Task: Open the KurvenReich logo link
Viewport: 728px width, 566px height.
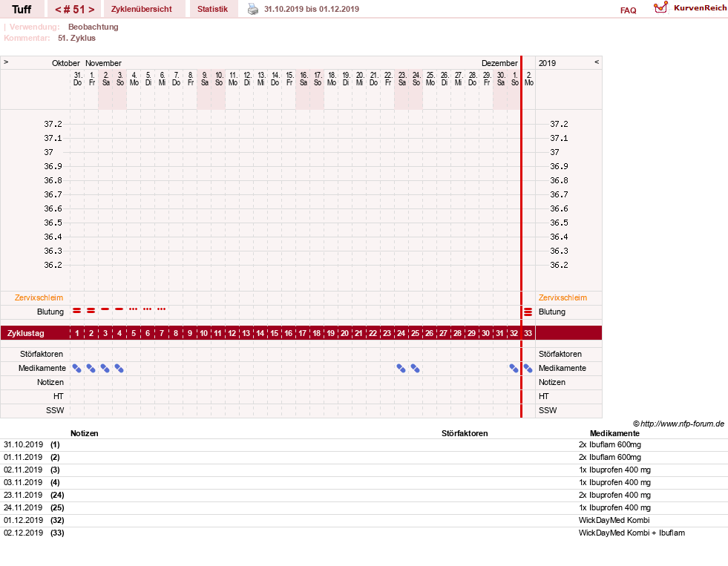Action: (x=690, y=8)
